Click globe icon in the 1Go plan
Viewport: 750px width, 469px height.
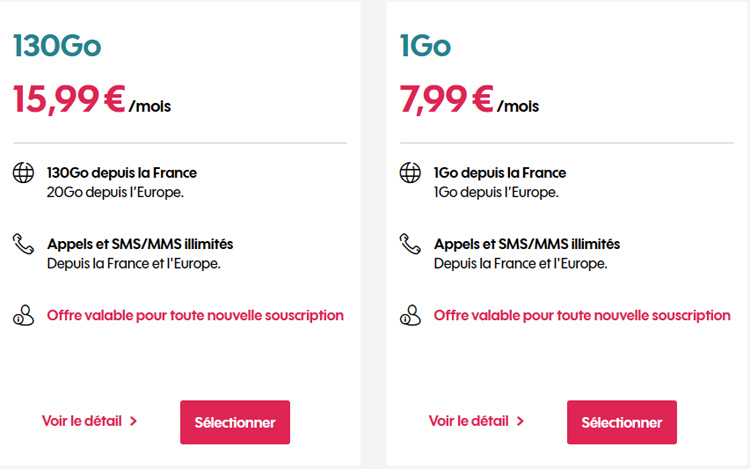coord(410,173)
